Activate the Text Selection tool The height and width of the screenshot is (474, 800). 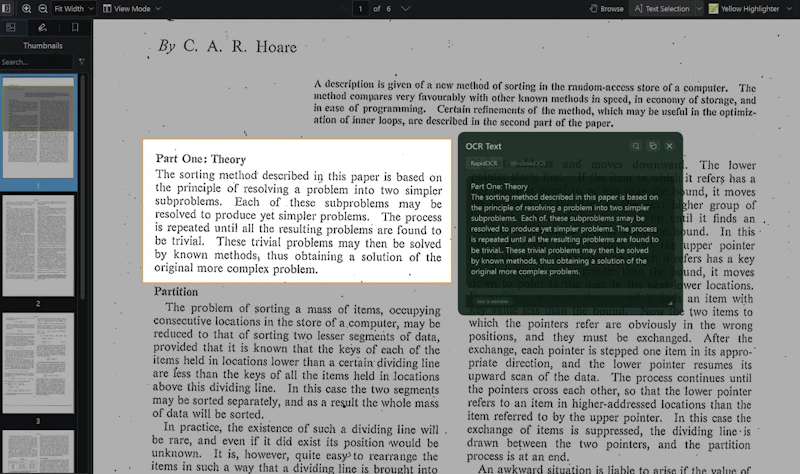click(662, 9)
